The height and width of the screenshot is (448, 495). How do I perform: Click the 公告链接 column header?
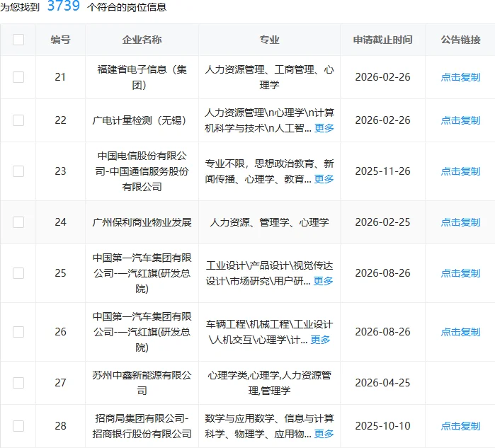[460, 40]
